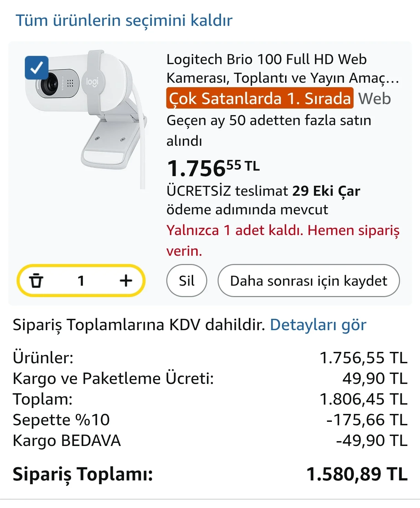The height and width of the screenshot is (508, 420).
Task: Increase quantity with the plus icon
Action: (126, 281)
